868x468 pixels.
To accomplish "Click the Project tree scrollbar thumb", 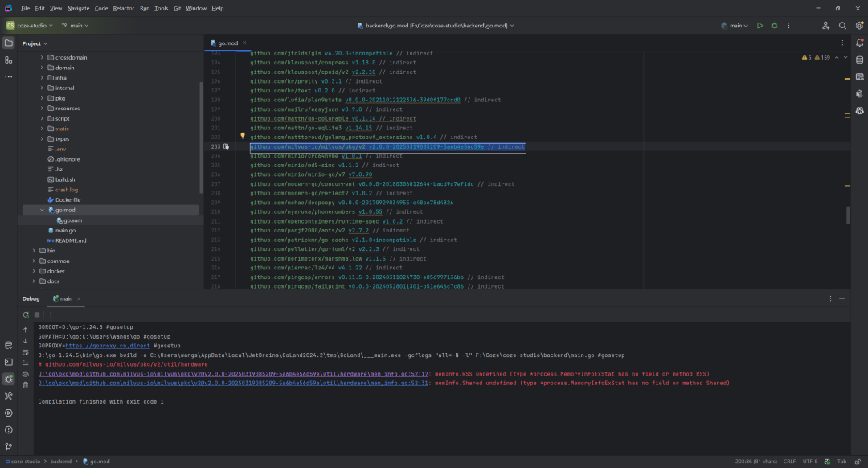I will [x=202, y=138].
